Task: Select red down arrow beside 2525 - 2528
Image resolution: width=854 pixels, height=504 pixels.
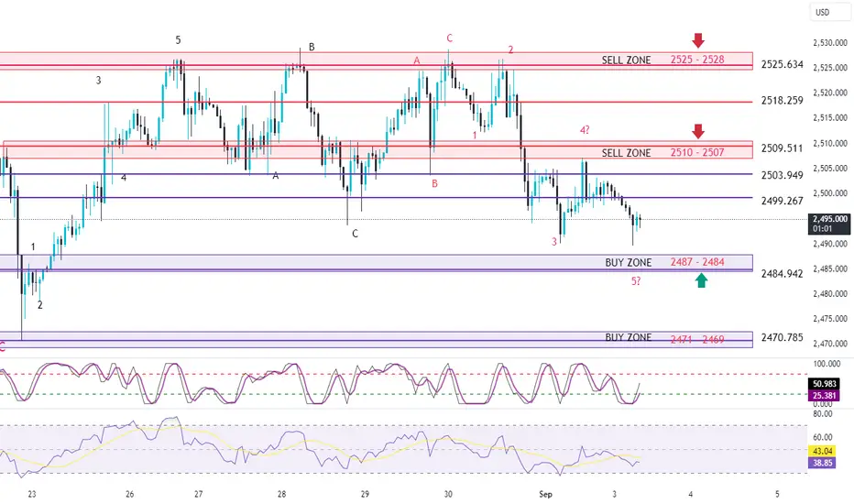Action: click(698, 40)
